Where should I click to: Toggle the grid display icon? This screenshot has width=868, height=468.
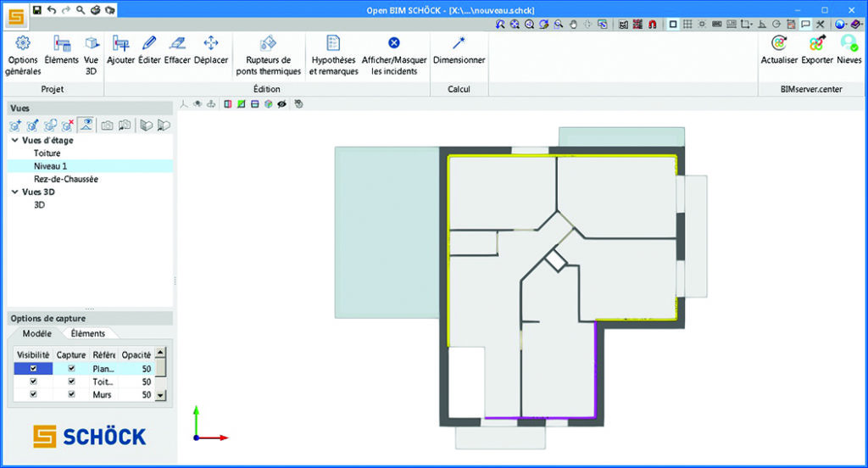click(x=687, y=25)
